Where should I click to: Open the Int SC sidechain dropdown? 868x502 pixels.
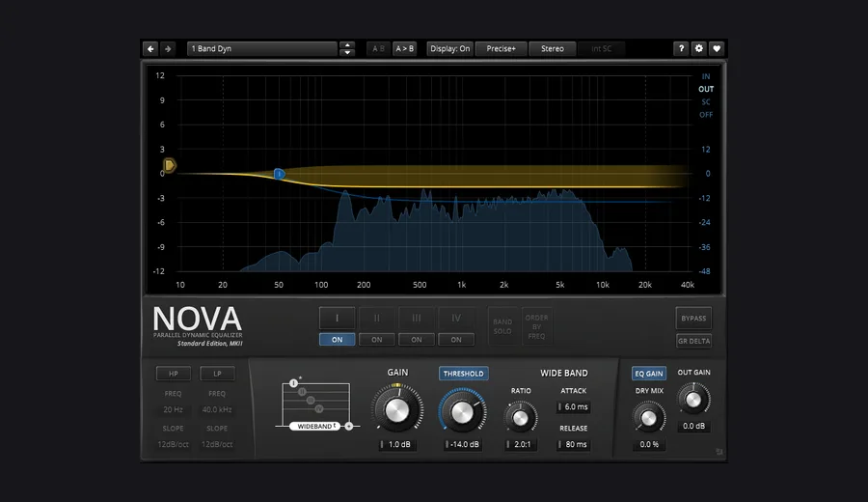601,49
